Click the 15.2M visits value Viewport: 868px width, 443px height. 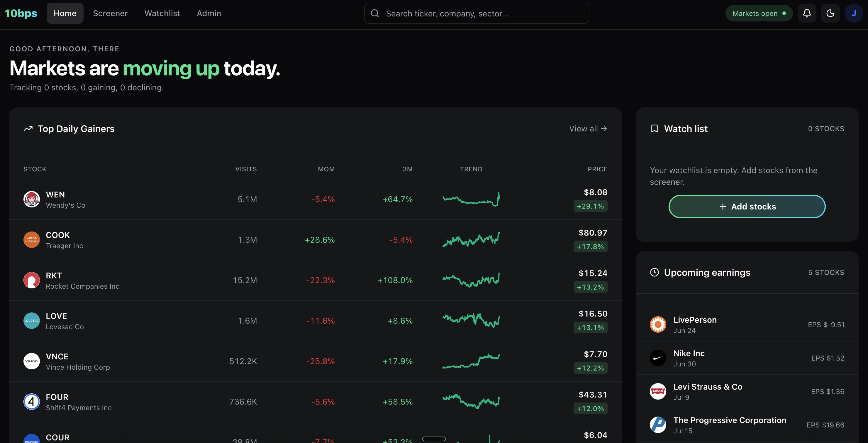245,280
